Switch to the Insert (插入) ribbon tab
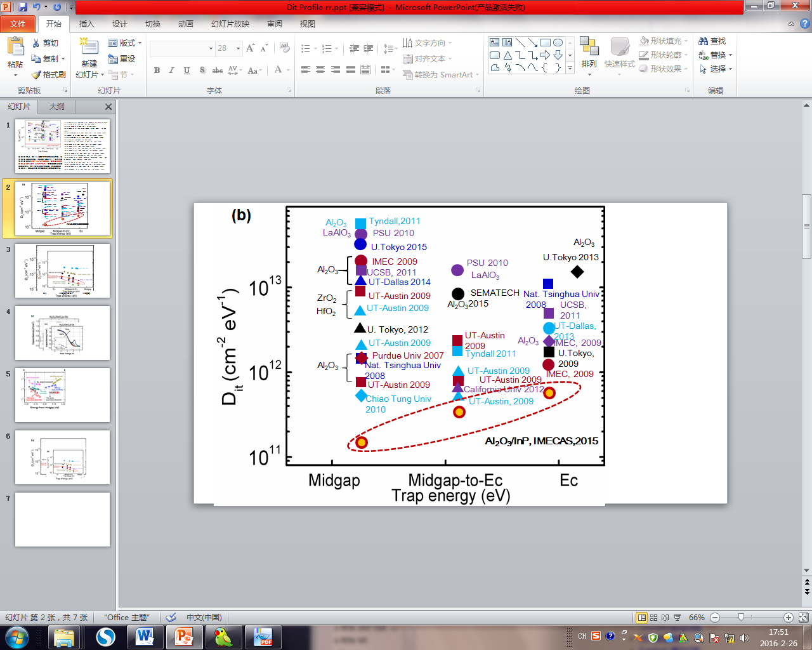This screenshot has height=650, width=812. [86, 24]
